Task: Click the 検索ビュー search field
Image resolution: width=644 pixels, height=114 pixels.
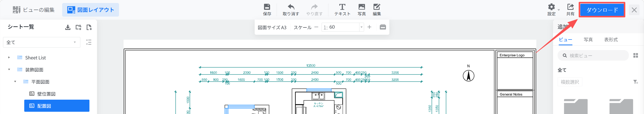Action: 593,55
